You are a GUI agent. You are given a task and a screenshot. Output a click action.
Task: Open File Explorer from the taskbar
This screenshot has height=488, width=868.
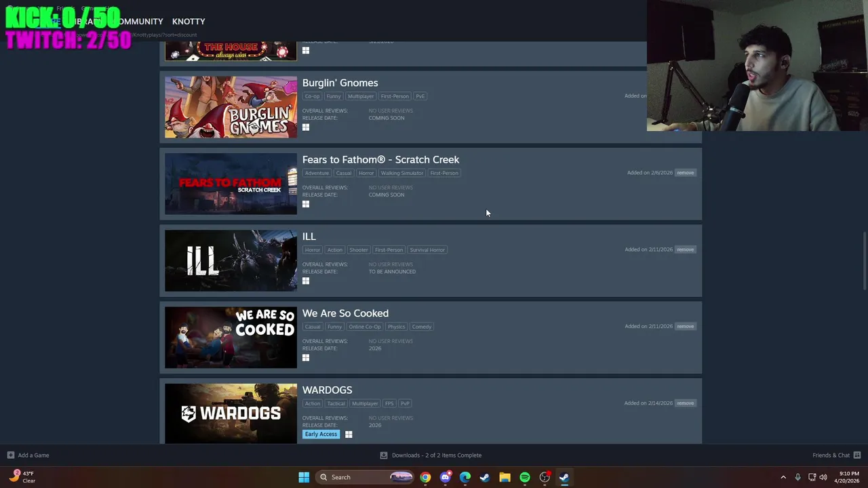coord(505,477)
